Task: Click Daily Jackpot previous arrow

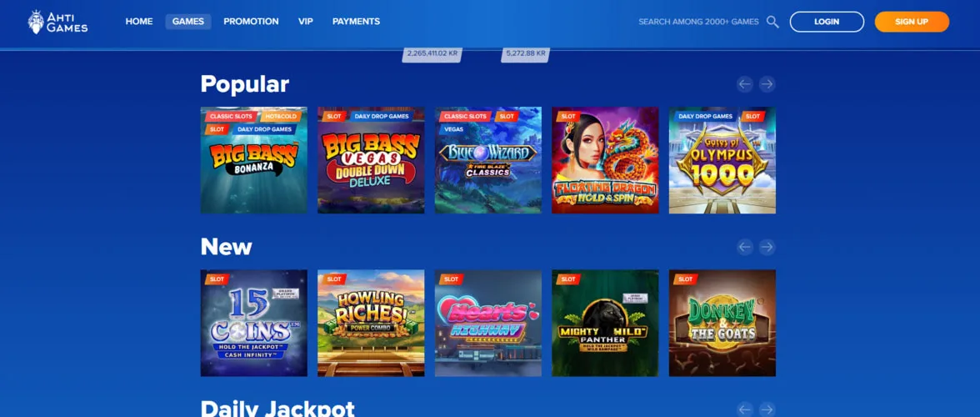Action: tap(744, 409)
